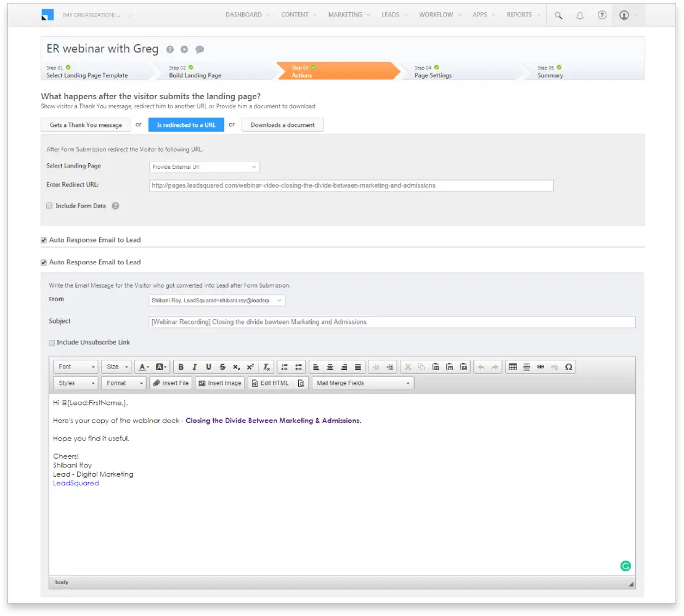Uncheck the first Auto Response Email to Lead

pos(44,240)
